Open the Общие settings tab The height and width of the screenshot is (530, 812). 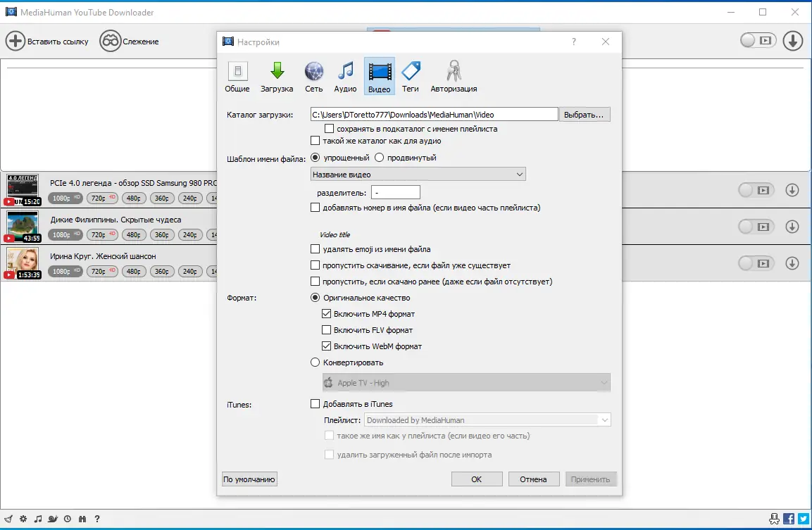(x=237, y=76)
